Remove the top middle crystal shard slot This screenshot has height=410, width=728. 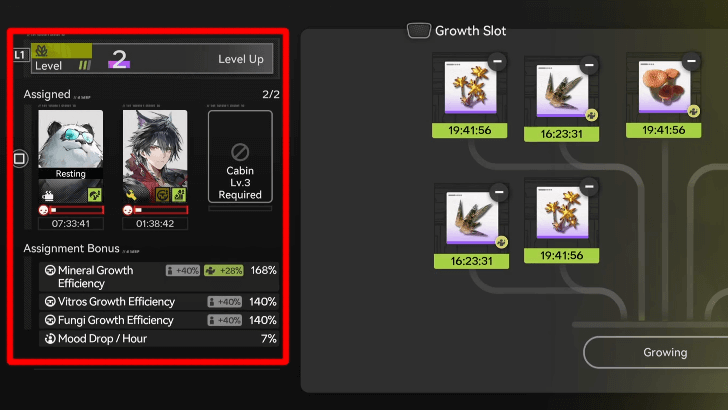coord(589,65)
